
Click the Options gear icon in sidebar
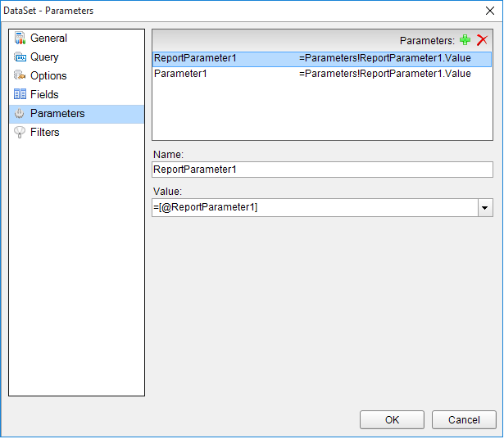(x=20, y=76)
